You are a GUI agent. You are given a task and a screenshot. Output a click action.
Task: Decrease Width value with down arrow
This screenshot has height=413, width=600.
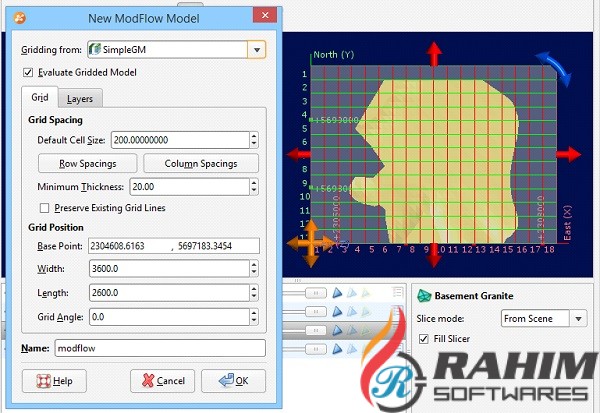click(254, 273)
